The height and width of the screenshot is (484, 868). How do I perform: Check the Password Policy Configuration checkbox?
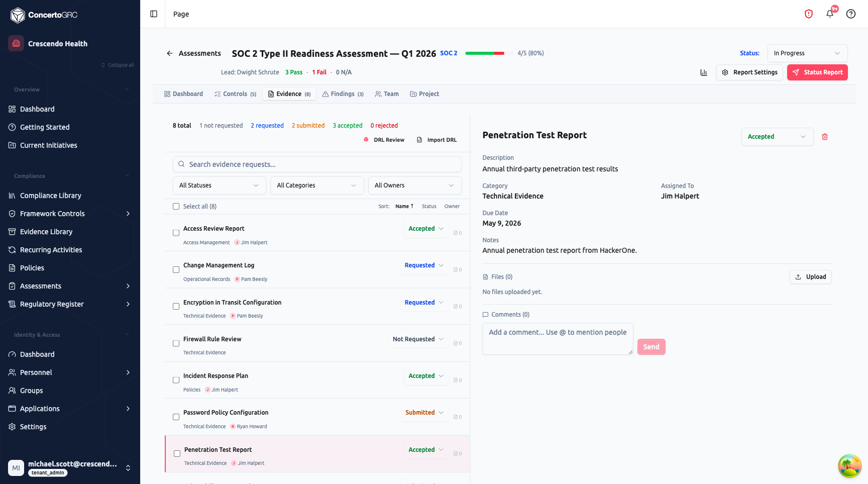pyautogui.click(x=176, y=417)
